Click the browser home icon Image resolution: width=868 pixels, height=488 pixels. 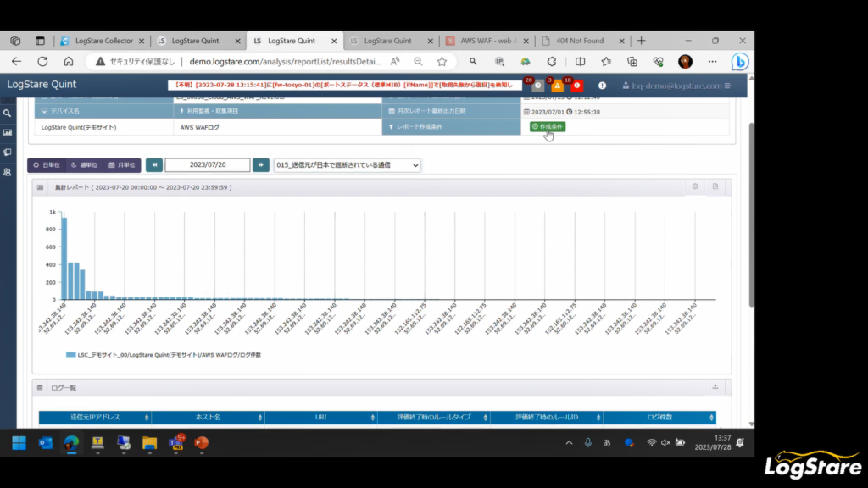(x=68, y=61)
